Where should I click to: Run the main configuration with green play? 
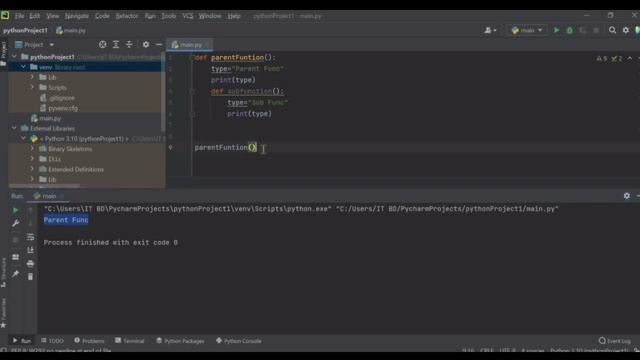point(556,30)
